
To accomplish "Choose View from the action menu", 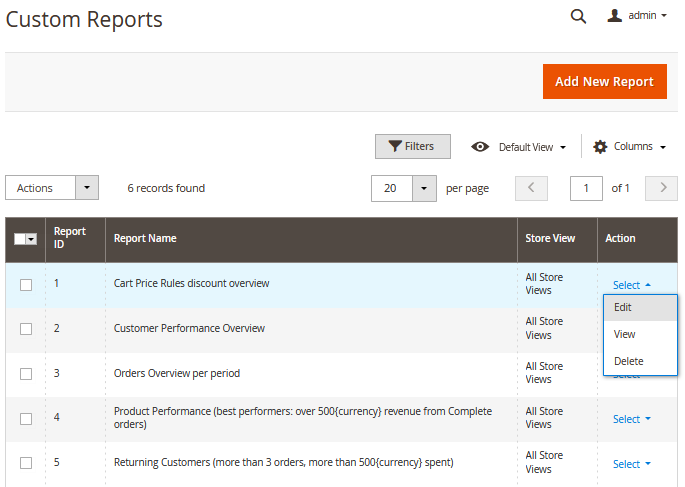I will click(624, 334).
